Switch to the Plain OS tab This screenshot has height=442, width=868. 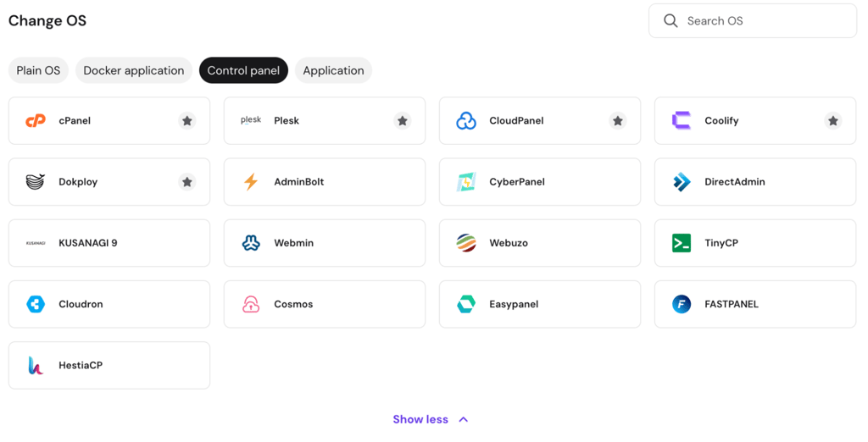38,70
